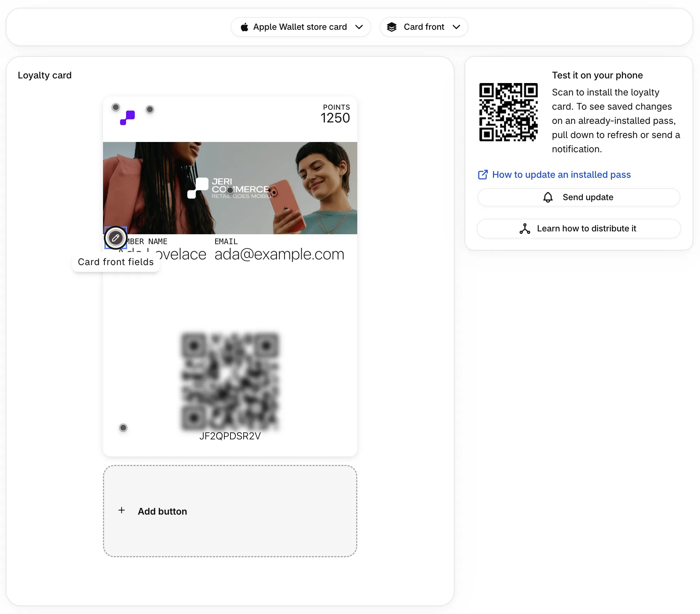This screenshot has height=614, width=700.
Task: Click the pencil edit icon for card front fields
Action: [115, 238]
